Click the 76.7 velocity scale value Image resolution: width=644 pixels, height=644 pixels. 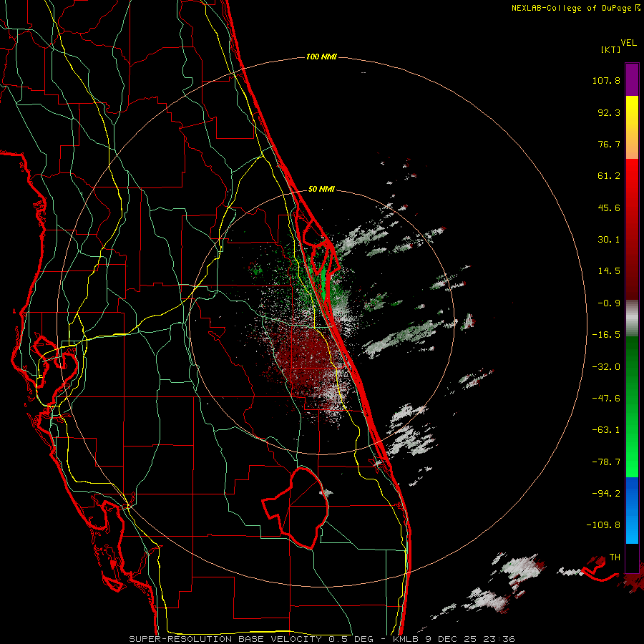[609, 144]
